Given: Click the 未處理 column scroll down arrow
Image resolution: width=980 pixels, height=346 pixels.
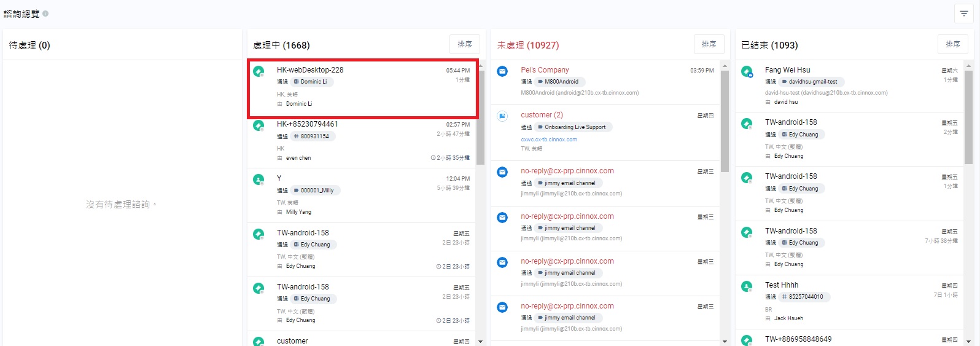Looking at the screenshot, I should point(725,341).
